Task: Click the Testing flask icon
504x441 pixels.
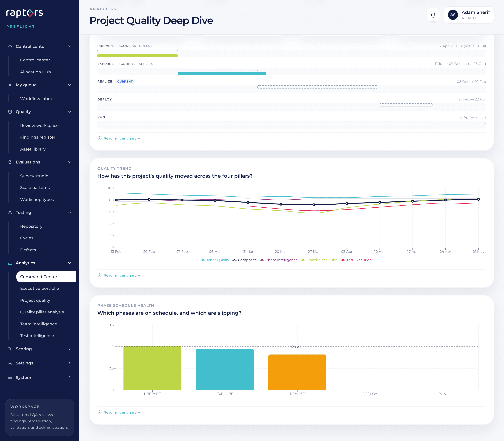Action: click(x=10, y=212)
